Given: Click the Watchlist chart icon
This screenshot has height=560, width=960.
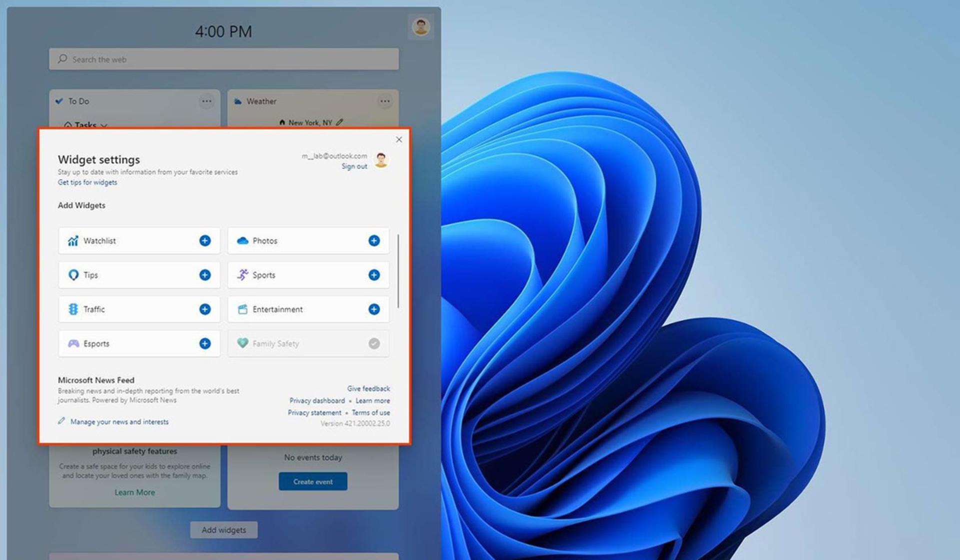Looking at the screenshot, I should click(73, 240).
